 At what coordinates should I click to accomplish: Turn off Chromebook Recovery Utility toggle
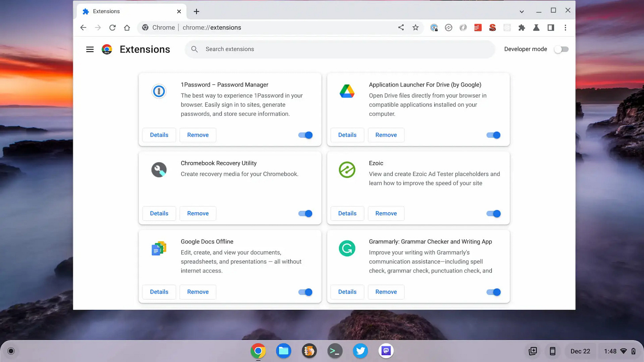click(305, 213)
